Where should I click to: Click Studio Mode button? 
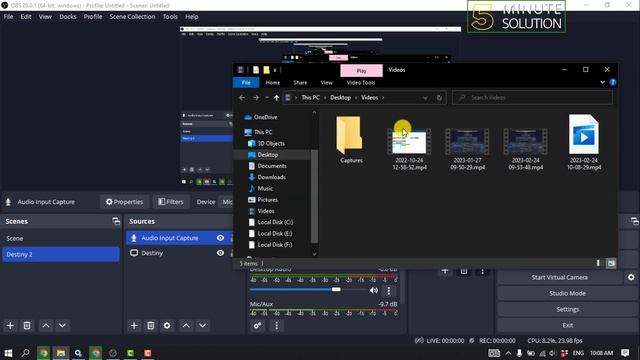pyautogui.click(x=567, y=293)
